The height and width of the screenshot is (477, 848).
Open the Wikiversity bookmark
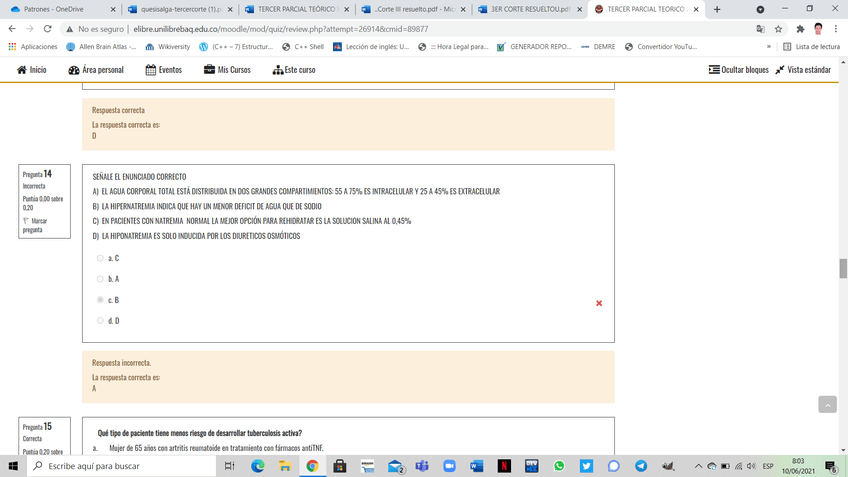(168, 47)
